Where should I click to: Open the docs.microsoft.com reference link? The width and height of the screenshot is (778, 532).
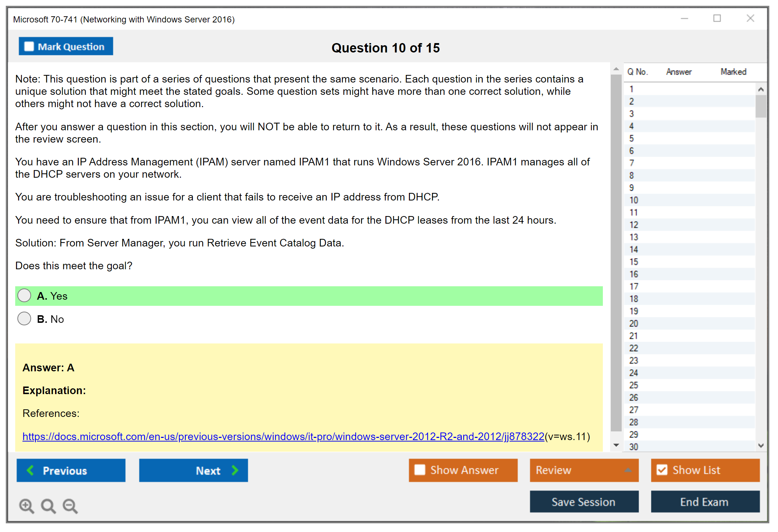[x=283, y=436]
